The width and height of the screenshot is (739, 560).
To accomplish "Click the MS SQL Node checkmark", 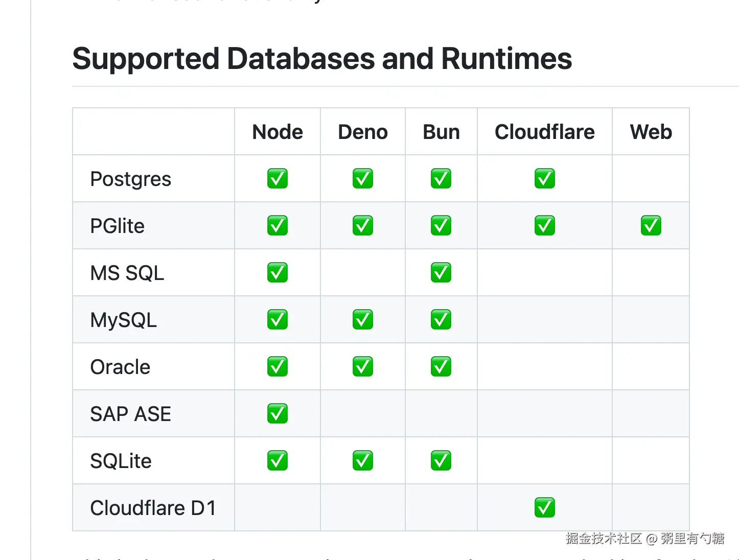I will click(278, 273).
